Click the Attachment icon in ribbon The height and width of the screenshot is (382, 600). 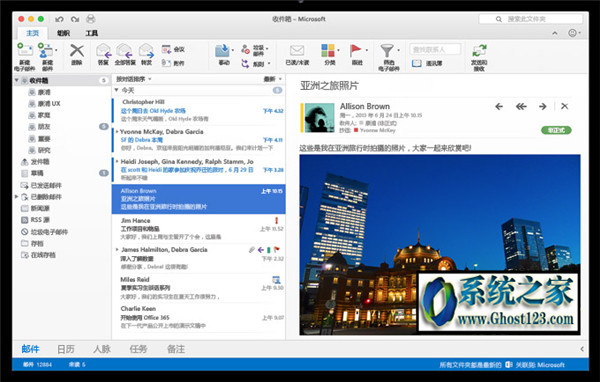[x=166, y=63]
